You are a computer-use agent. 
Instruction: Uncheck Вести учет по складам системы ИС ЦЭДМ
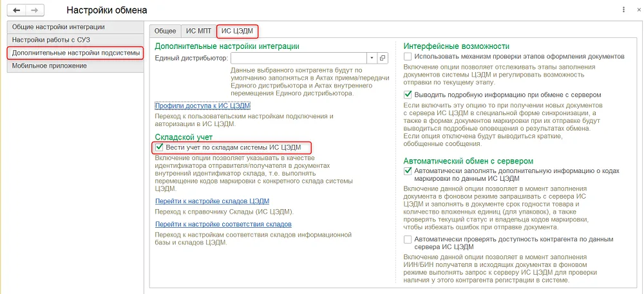[x=159, y=147]
